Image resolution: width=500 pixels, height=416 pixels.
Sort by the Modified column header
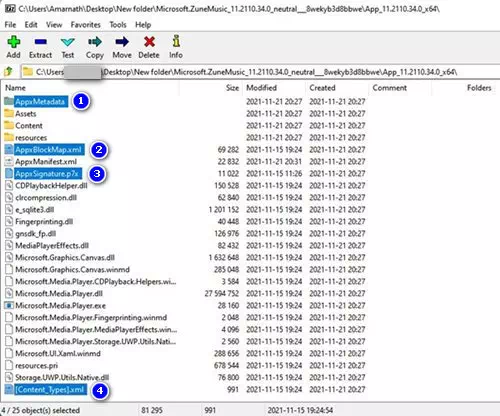(x=261, y=88)
